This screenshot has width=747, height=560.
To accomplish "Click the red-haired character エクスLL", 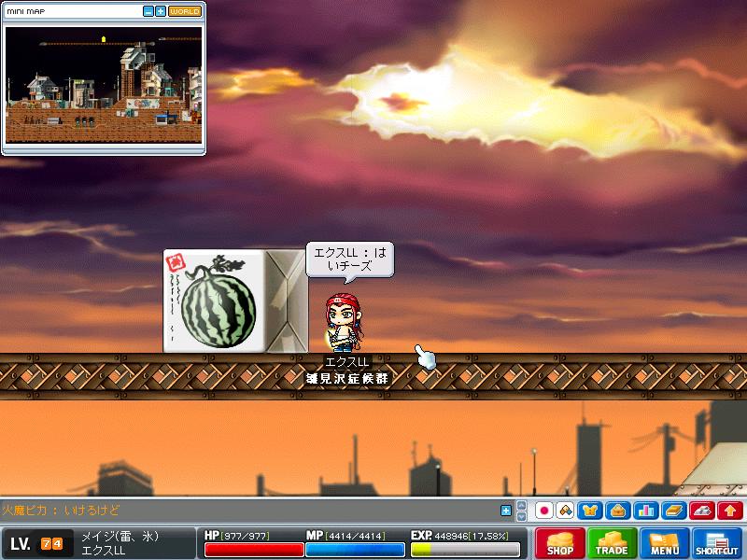I will pos(343,322).
